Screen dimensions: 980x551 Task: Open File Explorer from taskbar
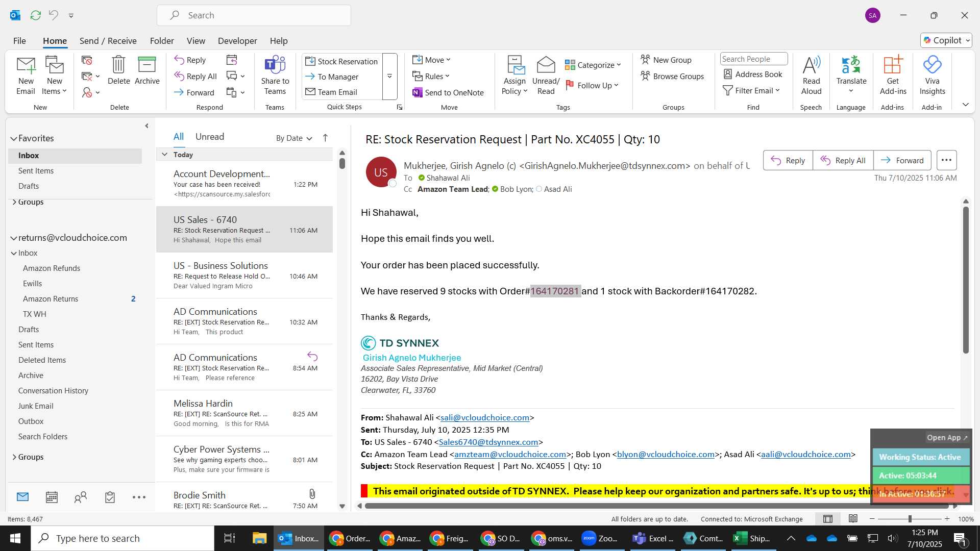coord(259,538)
